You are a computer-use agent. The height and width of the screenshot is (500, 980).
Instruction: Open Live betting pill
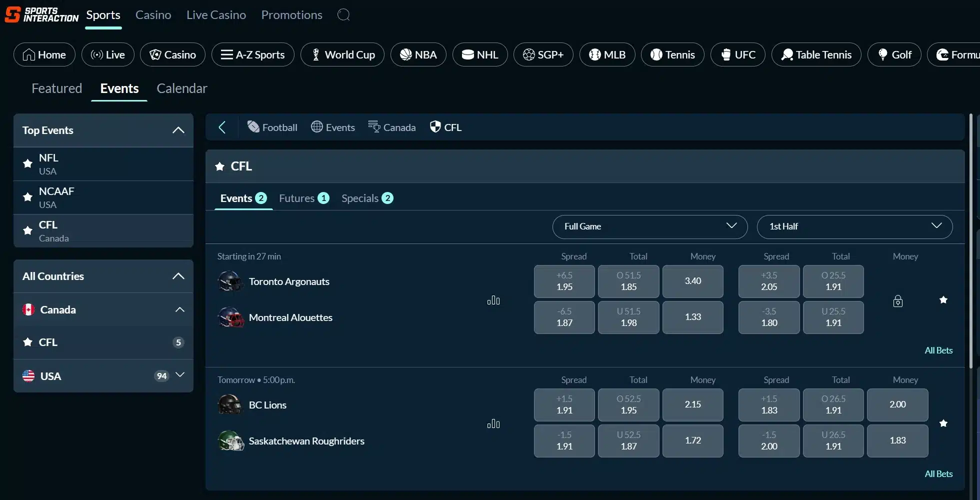[108, 54]
